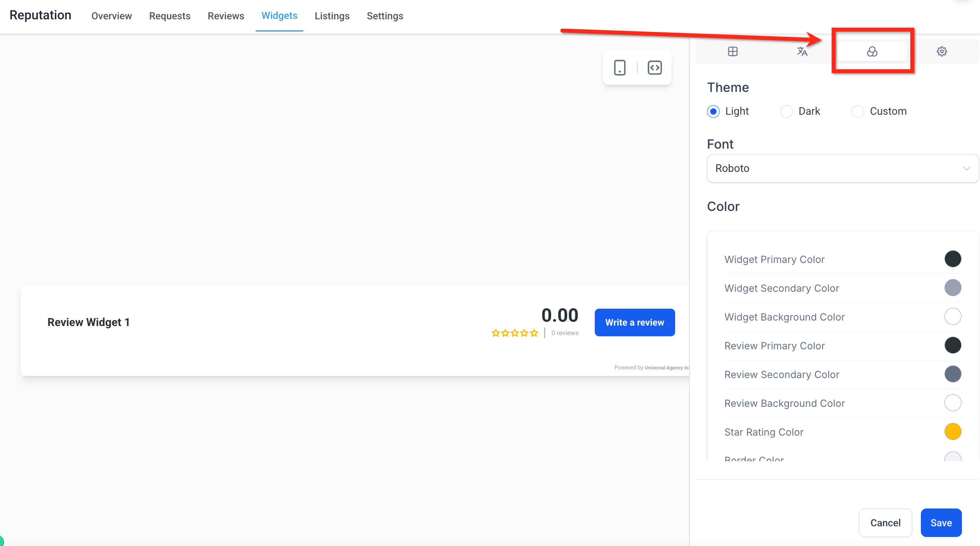Choose the Custom theme radio button

(x=857, y=112)
